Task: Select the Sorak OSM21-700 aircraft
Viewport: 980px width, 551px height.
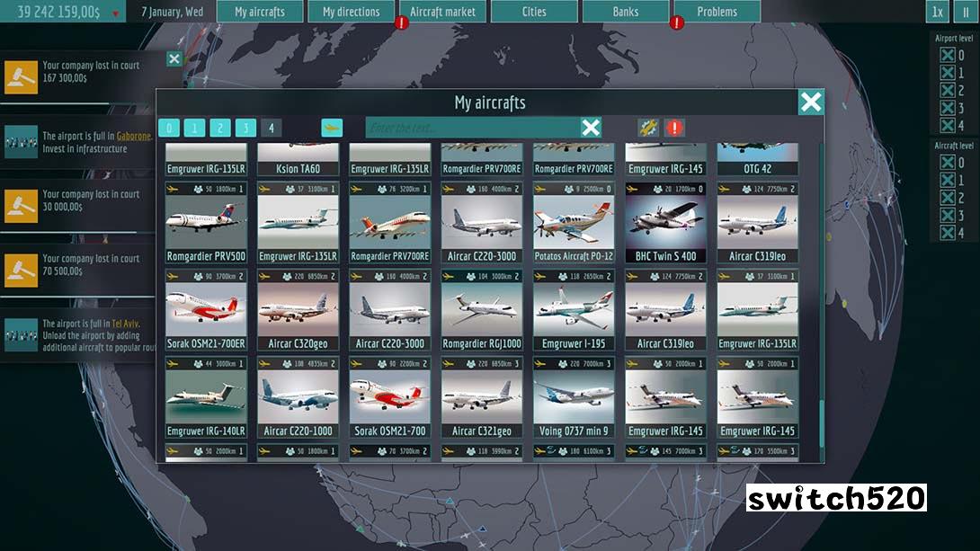Action: (x=389, y=397)
